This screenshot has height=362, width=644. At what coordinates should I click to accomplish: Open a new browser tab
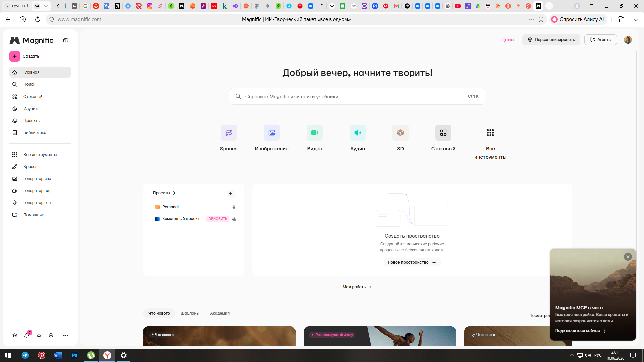tap(549, 6)
